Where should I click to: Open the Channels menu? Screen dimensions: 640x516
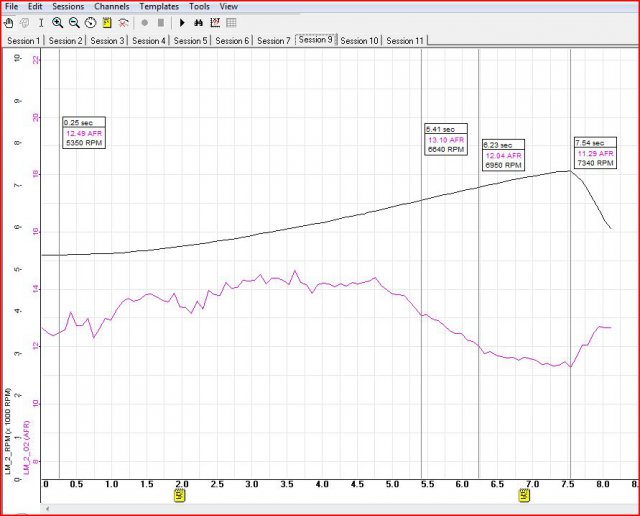(x=112, y=6)
